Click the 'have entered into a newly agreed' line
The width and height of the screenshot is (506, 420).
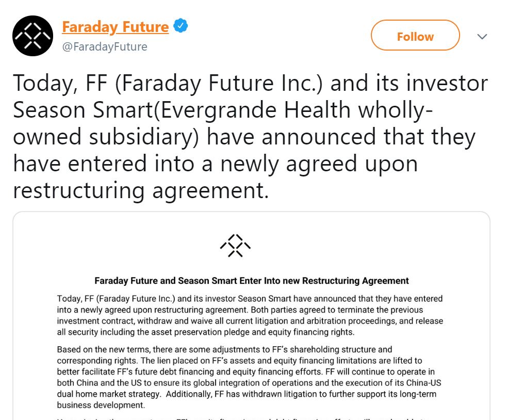(x=215, y=164)
